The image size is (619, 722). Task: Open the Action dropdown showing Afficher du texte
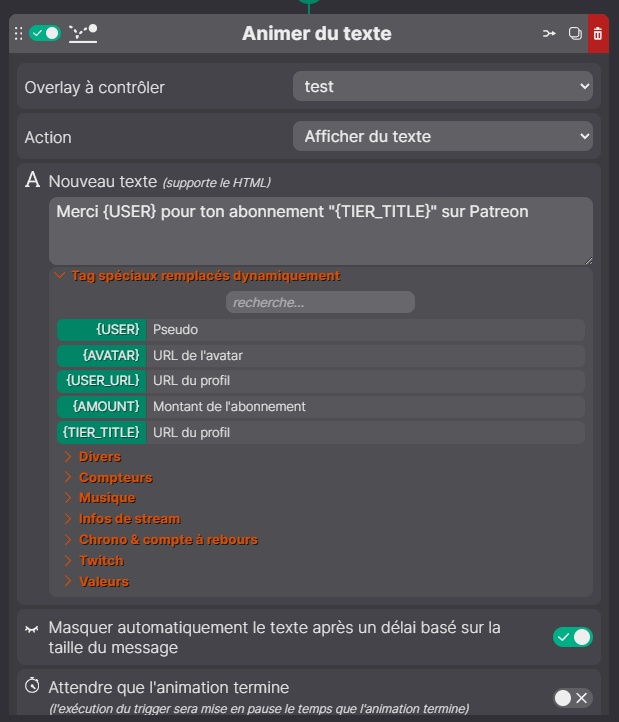click(x=442, y=137)
